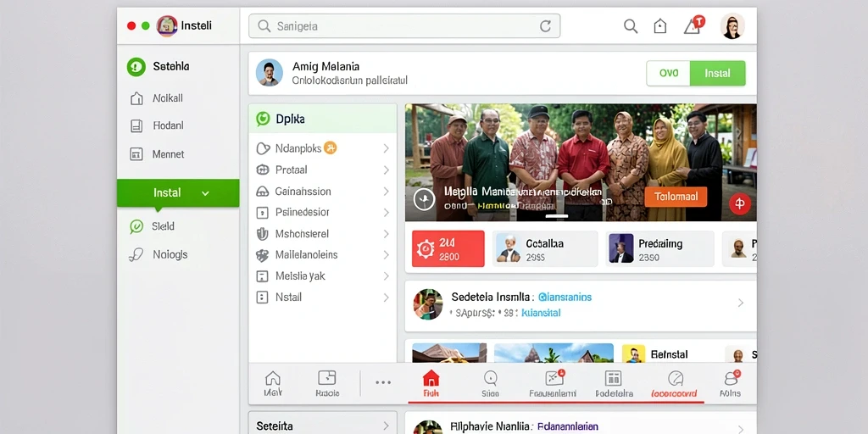Open the Gobalkaa card
The width and height of the screenshot is (868, 434).
(545, 248)
